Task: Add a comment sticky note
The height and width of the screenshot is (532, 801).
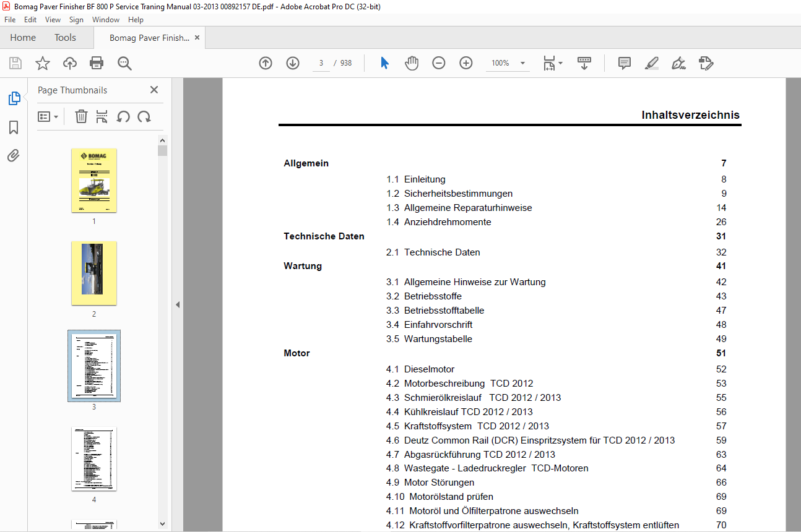Action: click(625, 63)
